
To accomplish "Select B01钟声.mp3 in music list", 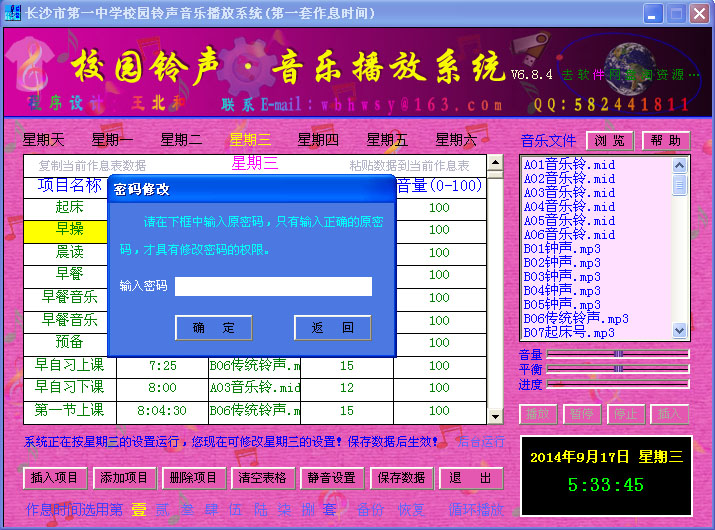I will (562, 249).
